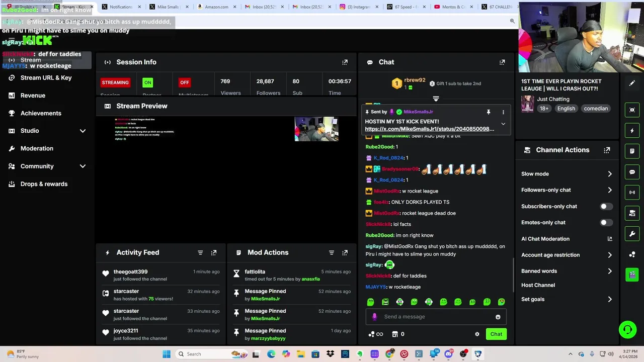
Task: Click the lightning bolt quick action icon
Action: click(x=632, y=131)
